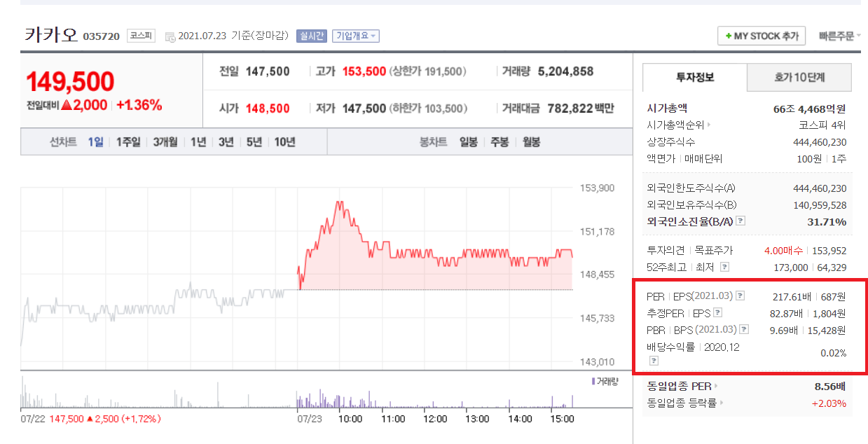The height and width of the screenshot is (444, 868).
Task: Click the current price 149,500
Action: tap(70, 82)
